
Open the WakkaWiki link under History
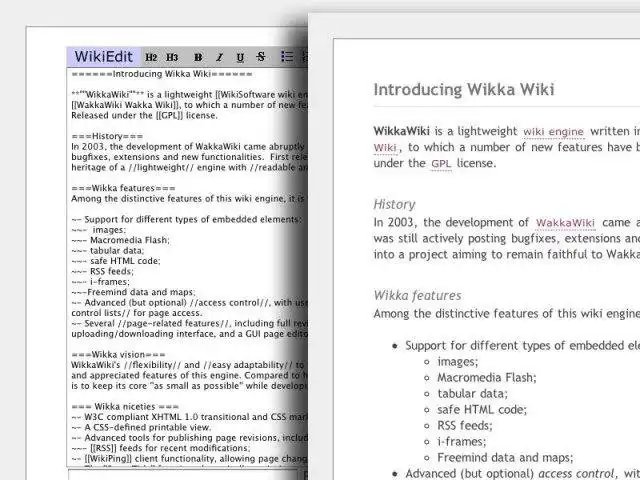point(565,223)
